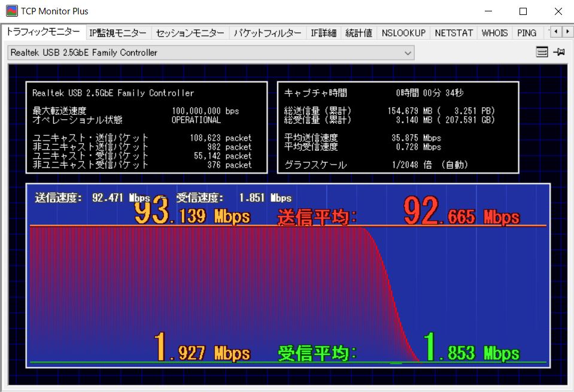
Task: Go to the パケットフィルター tab
Action: tap(267, 33)
